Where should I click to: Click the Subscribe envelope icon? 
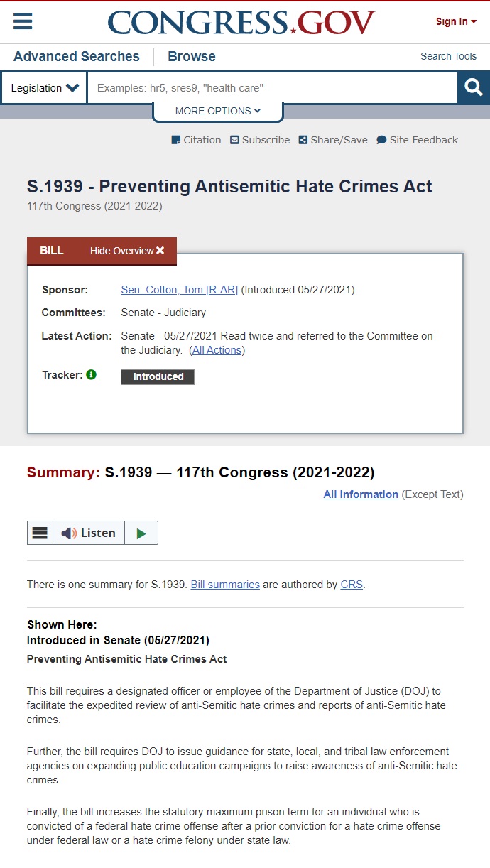234,140
